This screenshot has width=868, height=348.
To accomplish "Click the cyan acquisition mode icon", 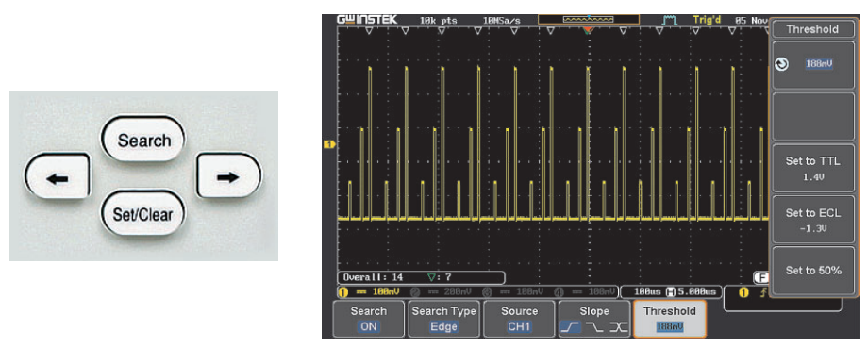I will point(670,21).
